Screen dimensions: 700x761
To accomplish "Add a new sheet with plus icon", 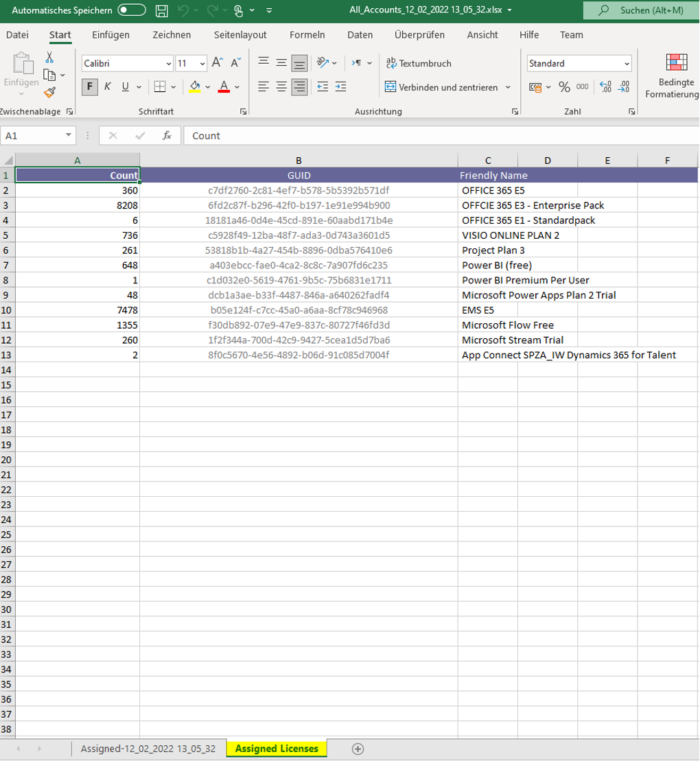I will 358,749.
